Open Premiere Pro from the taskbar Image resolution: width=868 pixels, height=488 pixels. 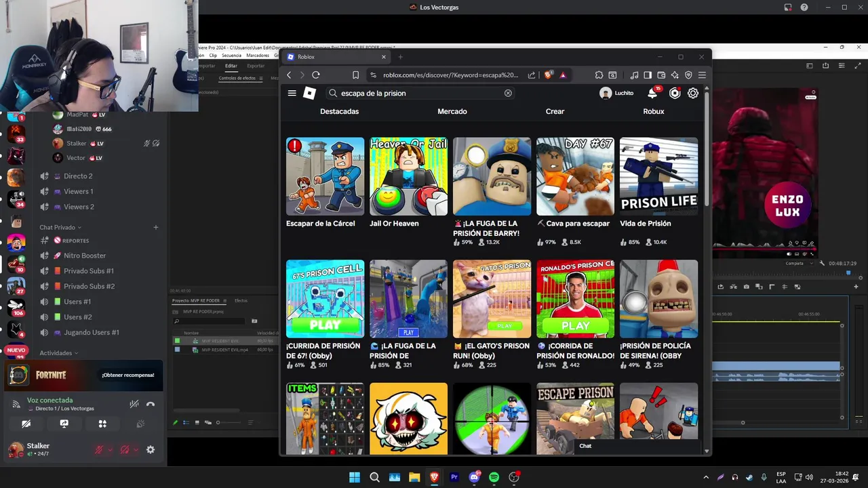pos(454,477)
